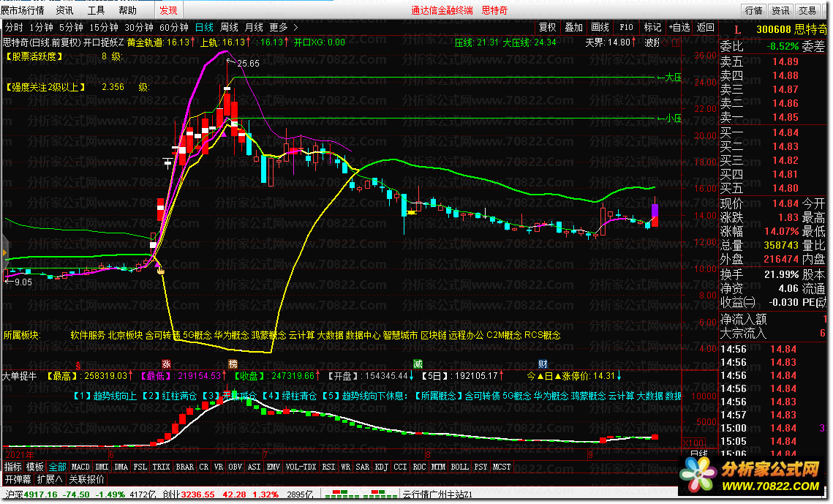833x504 pixels.
Task: Select the 60分钟 period tab
Action: coord(174,27)
